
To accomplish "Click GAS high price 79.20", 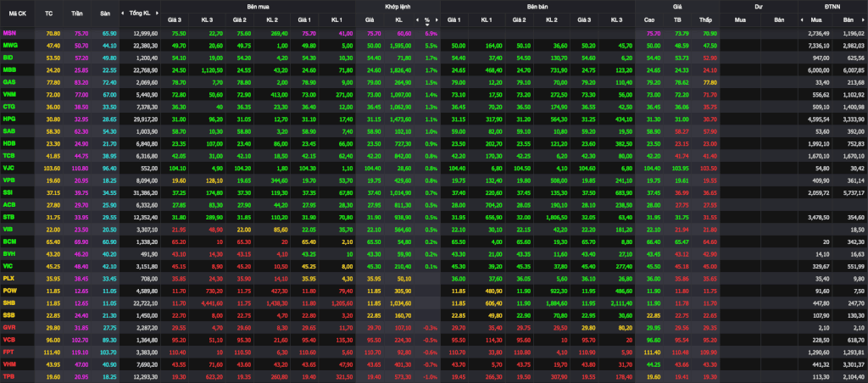I will (x=653, y=82).
